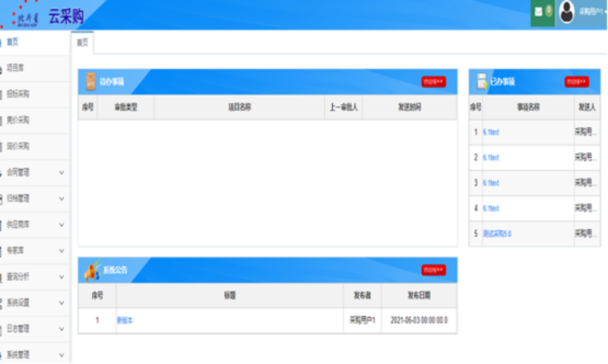Screen dimensions: 608x364
Task: Click the 发送时间 column header
Action: coord(410,107)
